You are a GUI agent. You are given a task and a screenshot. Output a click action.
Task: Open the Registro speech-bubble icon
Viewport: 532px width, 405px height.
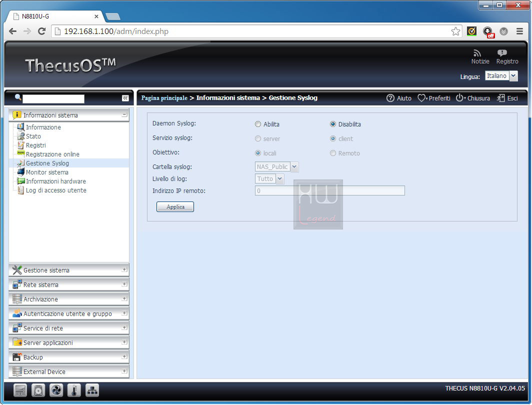pos(502,53)
